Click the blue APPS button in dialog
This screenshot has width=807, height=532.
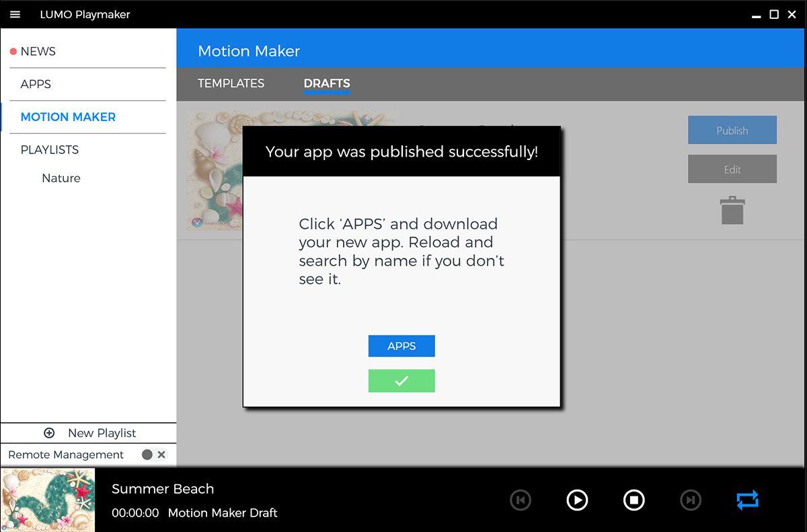401,346
